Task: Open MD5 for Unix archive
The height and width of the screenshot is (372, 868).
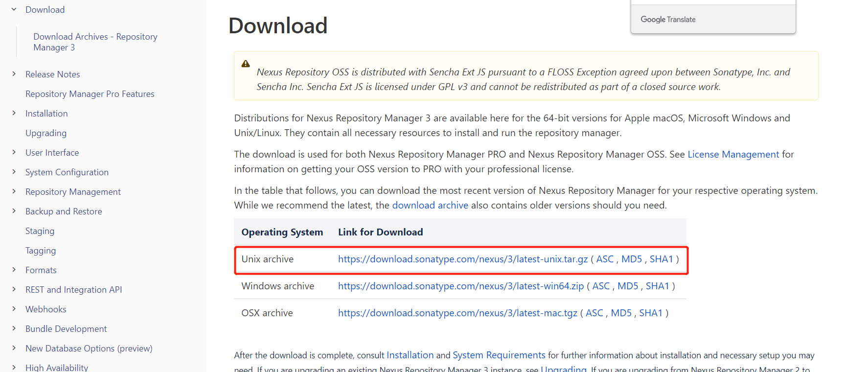Action: 632,259
